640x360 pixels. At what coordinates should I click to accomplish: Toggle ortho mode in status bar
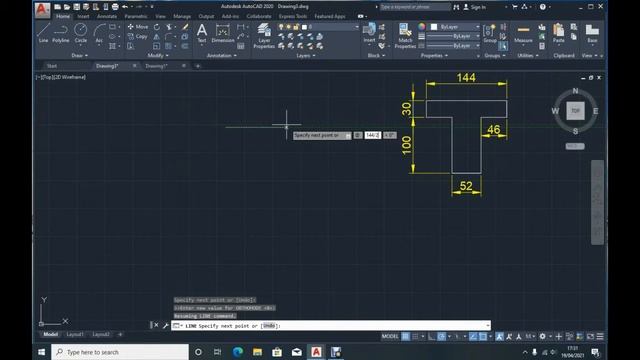point(431,336)
